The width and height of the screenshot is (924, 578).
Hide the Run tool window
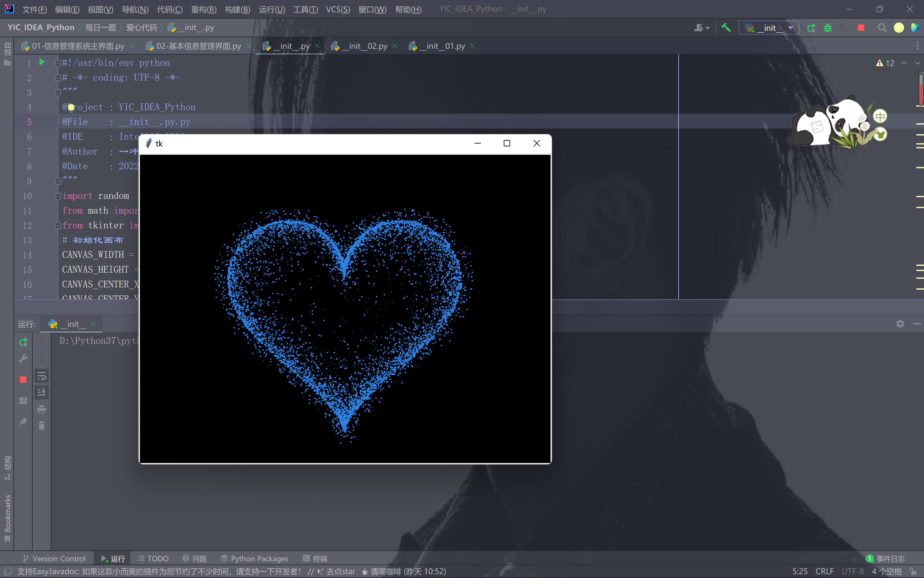(917, 324)
